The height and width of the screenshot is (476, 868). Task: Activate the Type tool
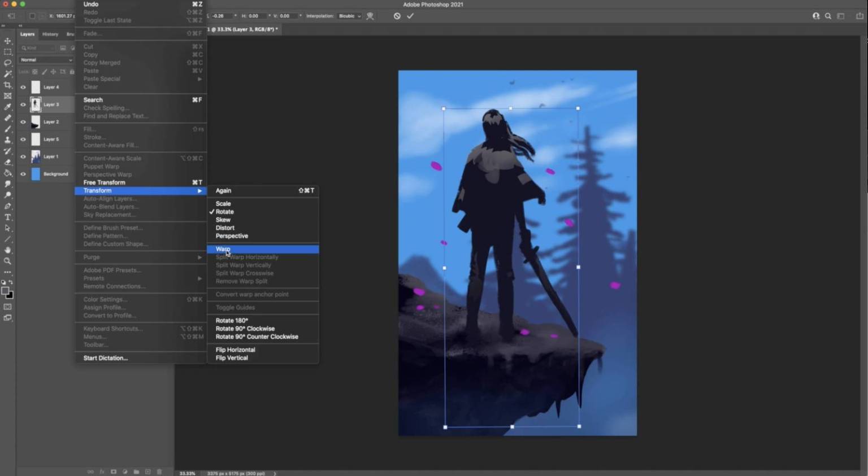pyautogui.click(x=8, y=217)
